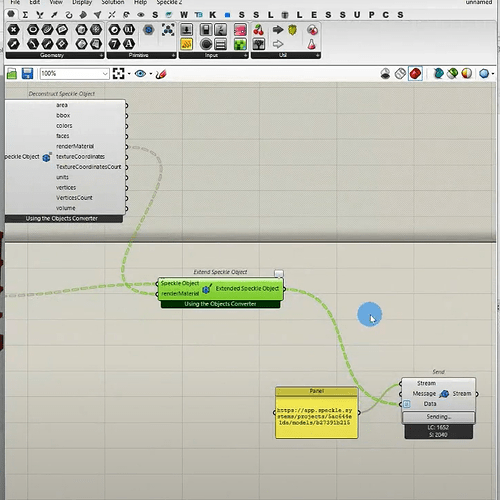Enable wireframe preview mode

click(400, 74)
